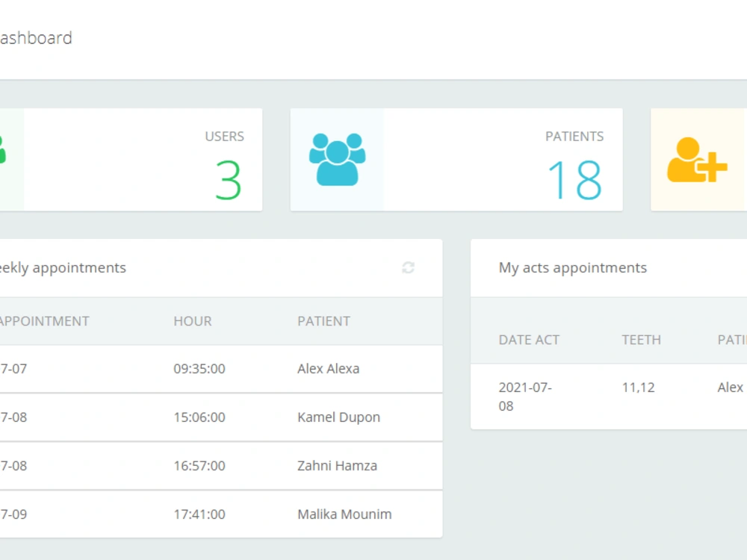Click the green users icon

tap(2, 150)
